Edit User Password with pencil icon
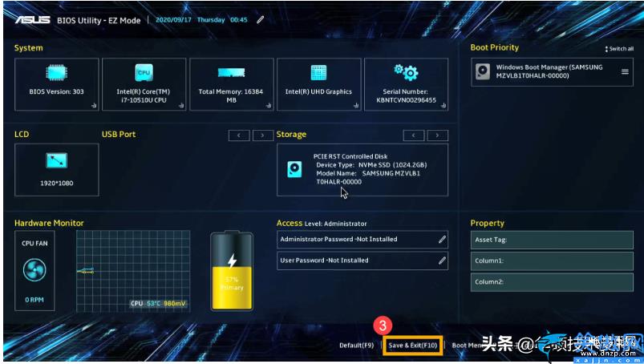Viewport: 644px width, 364px height. [x=442, y=261]
